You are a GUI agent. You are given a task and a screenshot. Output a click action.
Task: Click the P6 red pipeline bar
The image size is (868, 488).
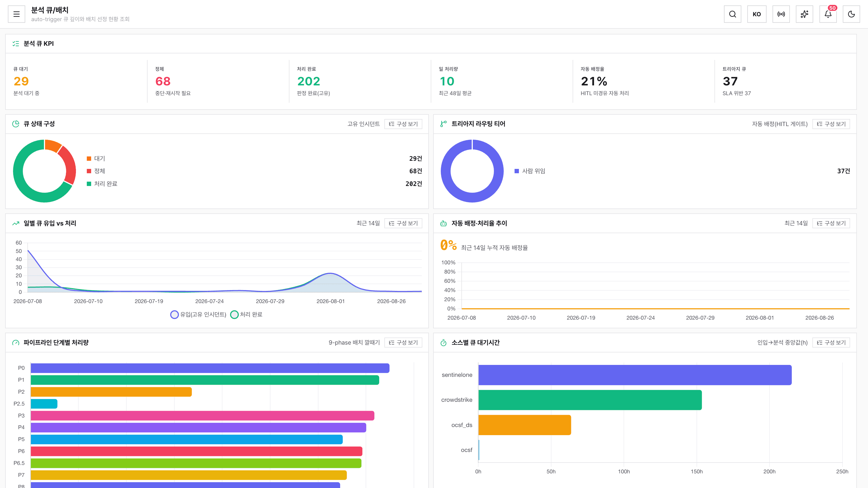click(x=196, y=451)
